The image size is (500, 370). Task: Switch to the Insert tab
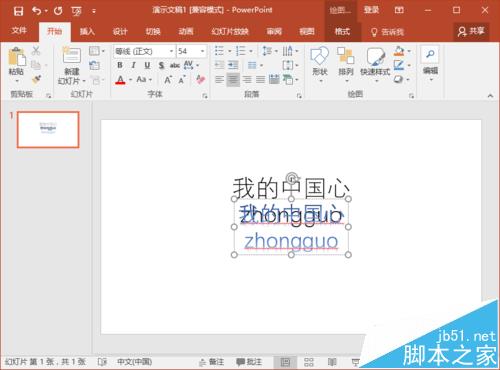[x=87, y=32]
